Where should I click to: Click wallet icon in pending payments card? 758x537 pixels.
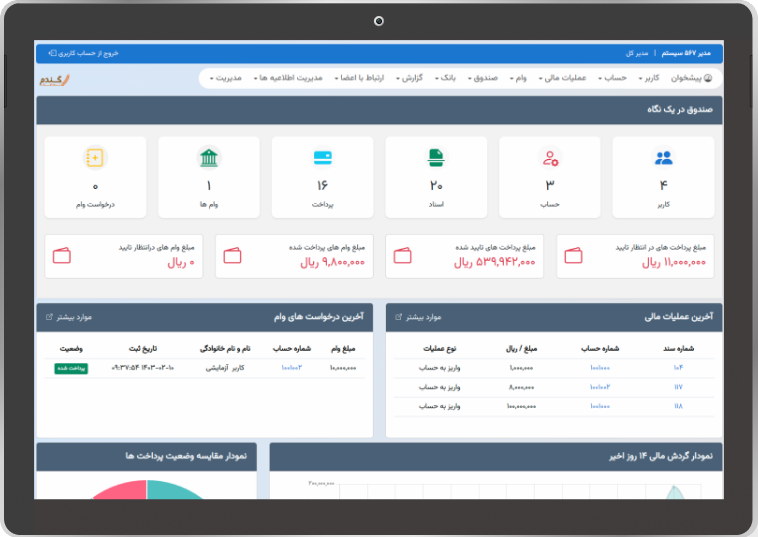tap(574, 255)
